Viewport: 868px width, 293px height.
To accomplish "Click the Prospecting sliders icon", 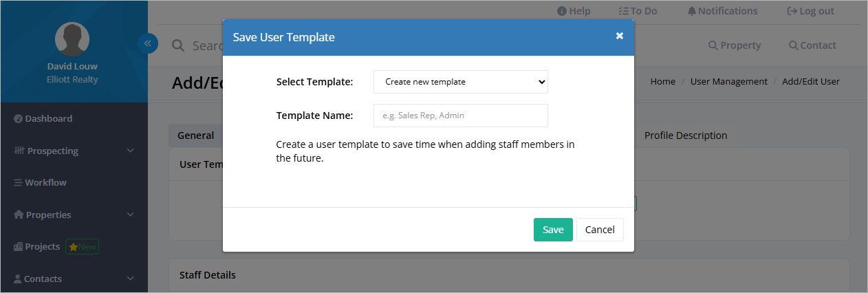I will pyautogui.click(x=19, y=151).
